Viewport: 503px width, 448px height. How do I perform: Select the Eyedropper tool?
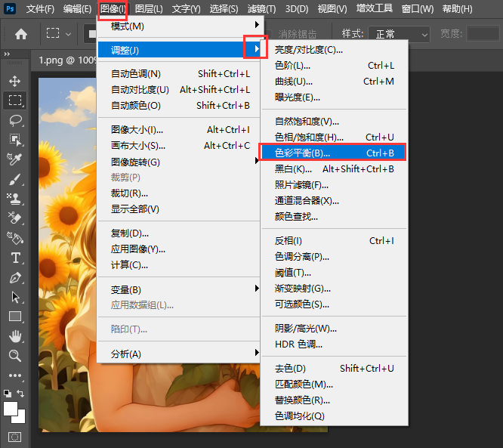(15, 159)
